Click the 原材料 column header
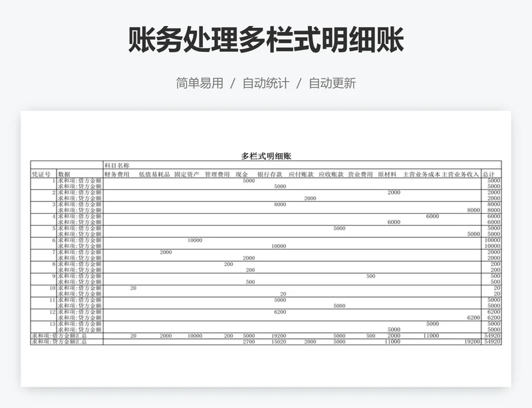532x408 pixels. 387,174
